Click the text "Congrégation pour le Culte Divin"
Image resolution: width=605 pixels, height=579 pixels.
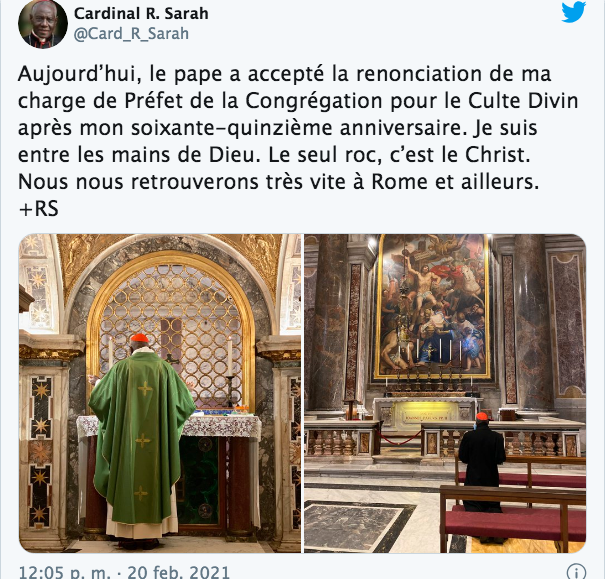(x=412, y=101)
